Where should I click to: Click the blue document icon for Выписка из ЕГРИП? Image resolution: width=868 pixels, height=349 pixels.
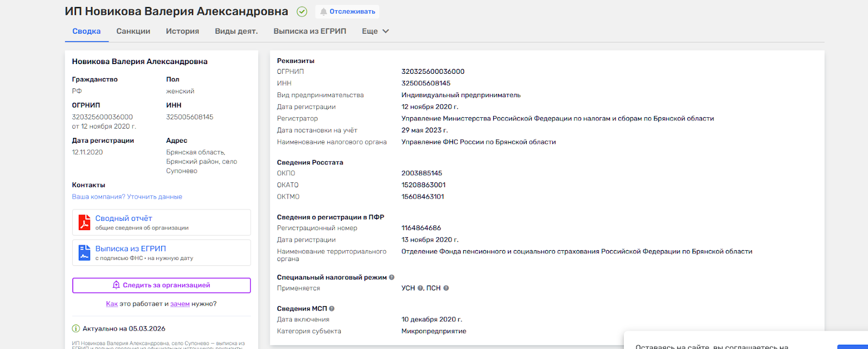[84, 253]
